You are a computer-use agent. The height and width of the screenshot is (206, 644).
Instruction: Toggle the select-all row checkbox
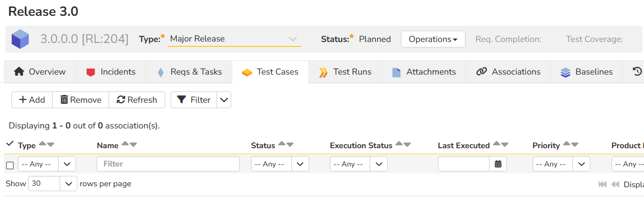click(10, 165)
